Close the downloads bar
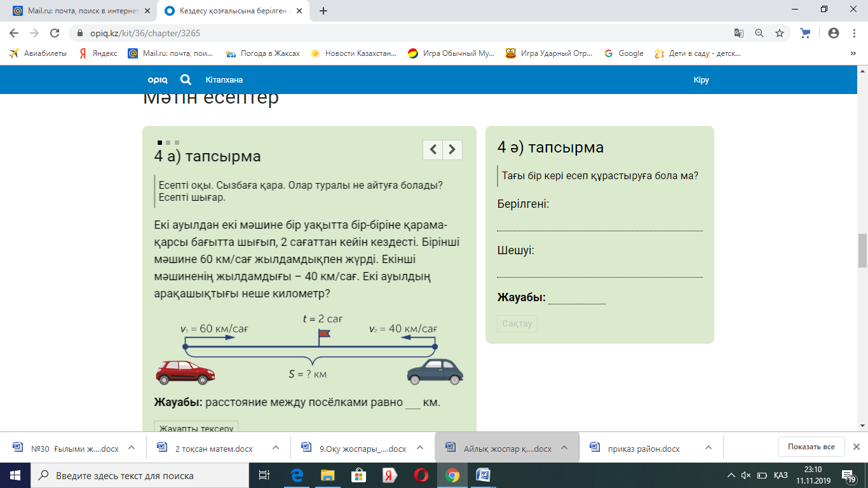Screen dimensions: 868x488 (x=856, y=447)
